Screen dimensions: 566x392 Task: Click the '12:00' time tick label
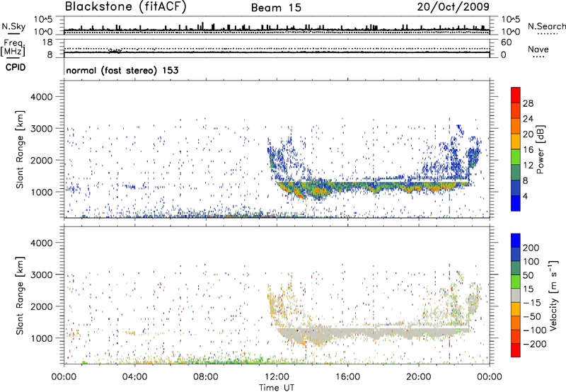(x=277, y=377)
